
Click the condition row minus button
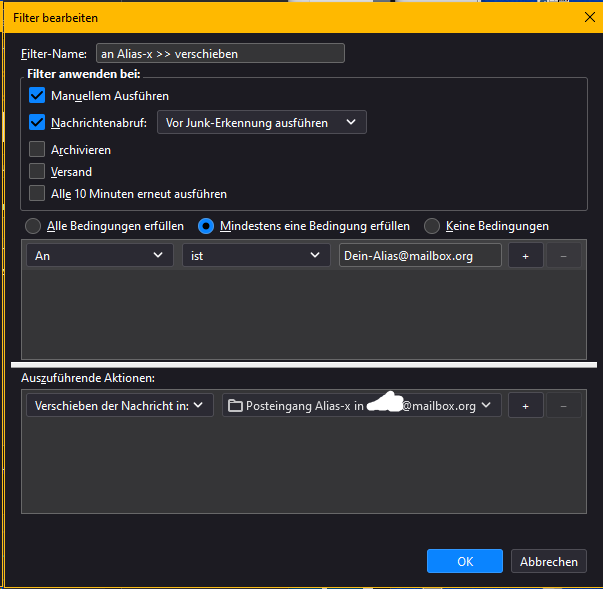[563, 255]
